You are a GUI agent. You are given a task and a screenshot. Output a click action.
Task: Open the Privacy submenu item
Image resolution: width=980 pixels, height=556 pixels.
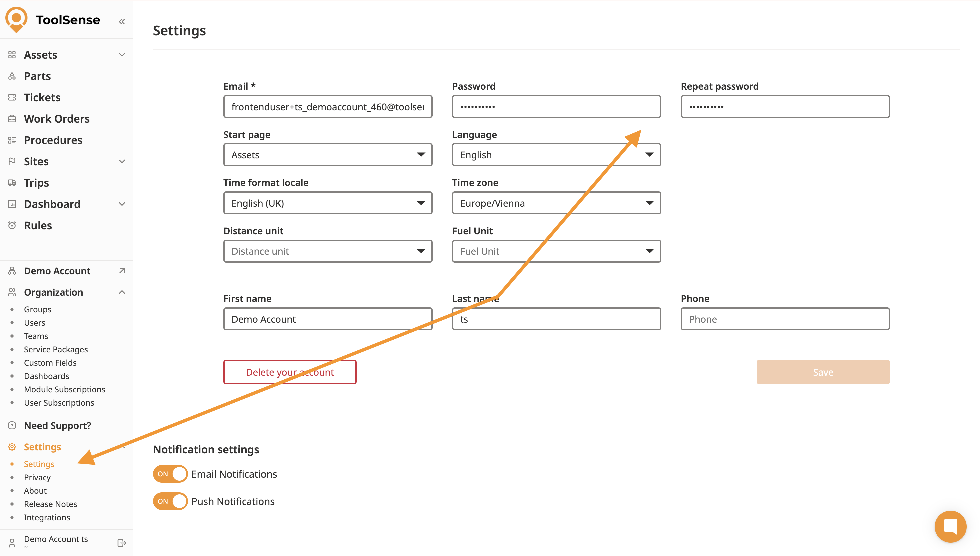click(37, 477)
